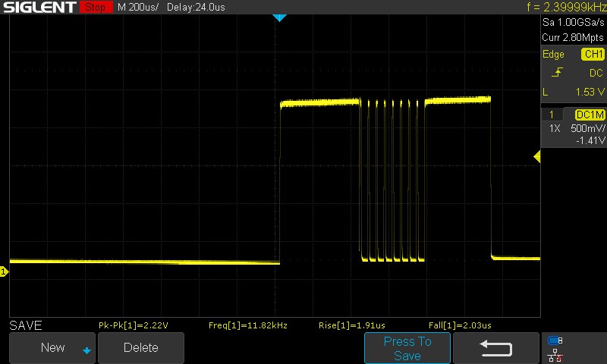This screenshot has height=364, width=607.
Task: Click the Pk-Pk[1]=2.22V measurement
Action: pyautogui.click(x=134, y=325)
